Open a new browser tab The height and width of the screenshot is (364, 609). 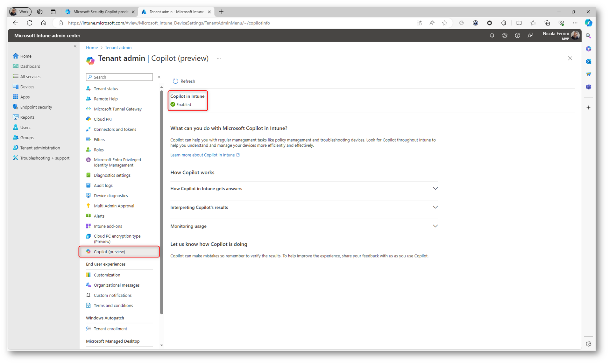pos(221,12)
